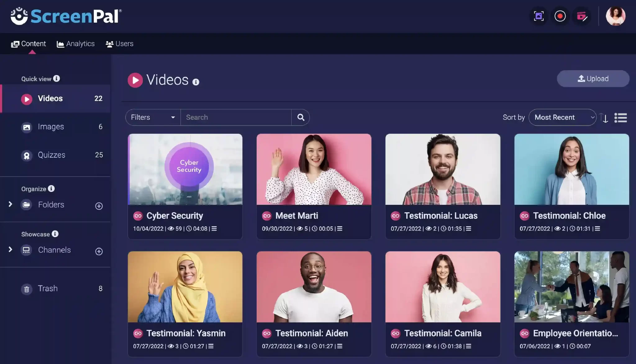Click the Quizzes sidebar icon
This screenshot has width=636, height=364.
[27, 155]
